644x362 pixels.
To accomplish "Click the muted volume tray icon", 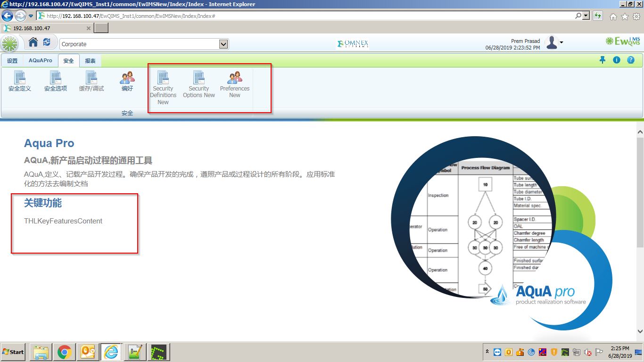I will pyautogui.click(x=588, y=352).
